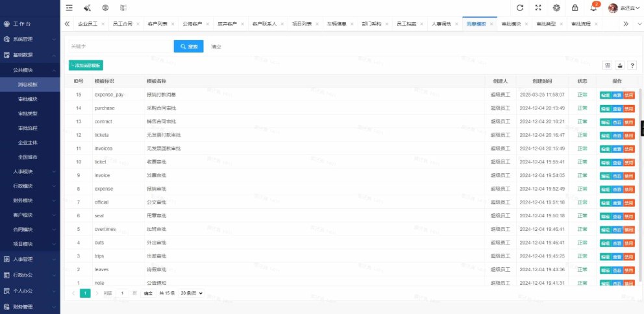Collapse the sidebar with the menu fold icon

coord(69,8)
